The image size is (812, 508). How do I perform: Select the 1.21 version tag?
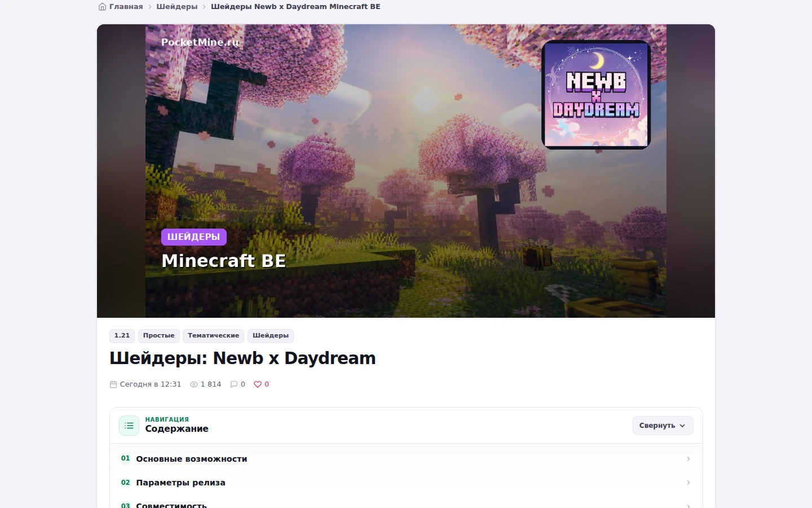(122, 336)
